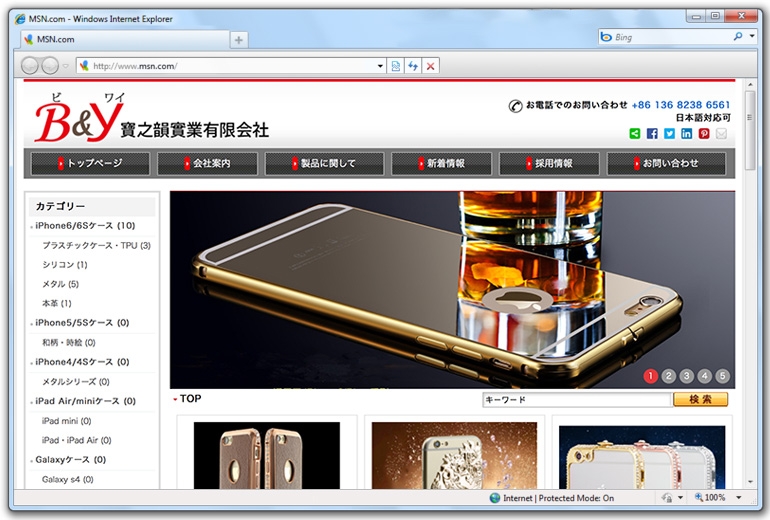Share the page via Pinterest icon
770x520 pixels.
[x=704, y=134]
